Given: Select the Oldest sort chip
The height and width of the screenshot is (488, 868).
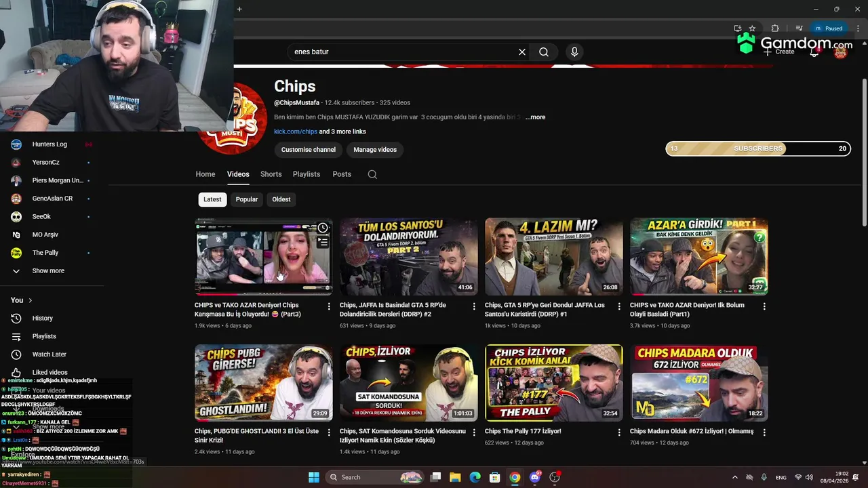Looking at the screenshot, I should [281, 199].
